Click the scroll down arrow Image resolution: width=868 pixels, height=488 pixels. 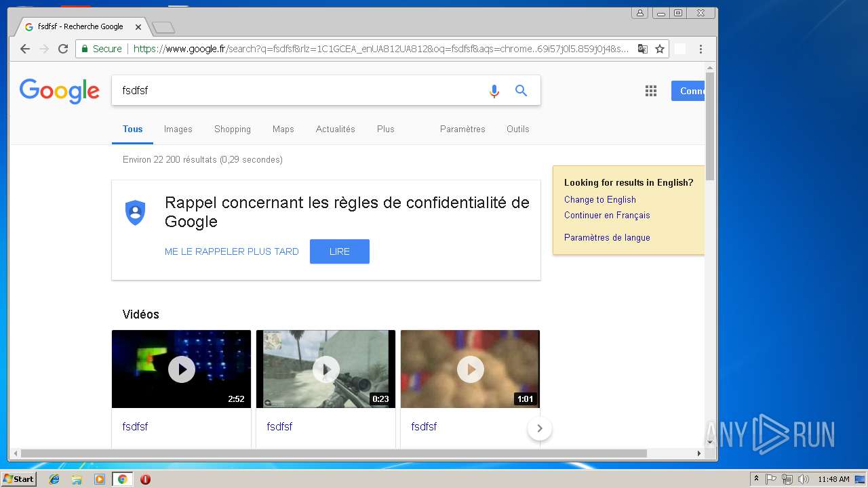click(710, 442)
